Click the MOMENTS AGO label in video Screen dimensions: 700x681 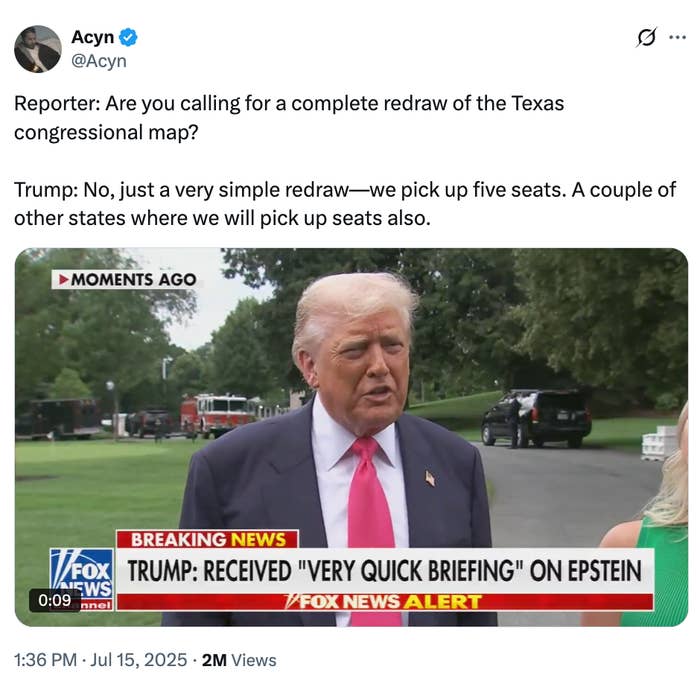click(x=127, y=280)
